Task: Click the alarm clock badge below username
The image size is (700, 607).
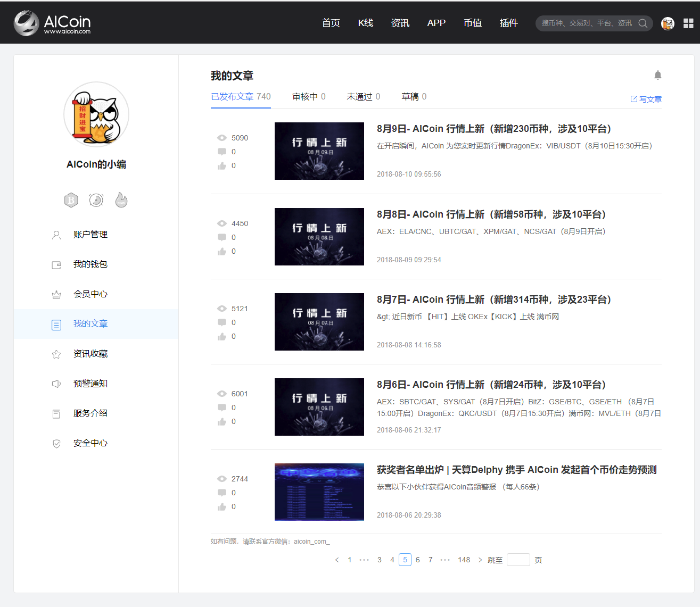Action: (x=96, y=199)
